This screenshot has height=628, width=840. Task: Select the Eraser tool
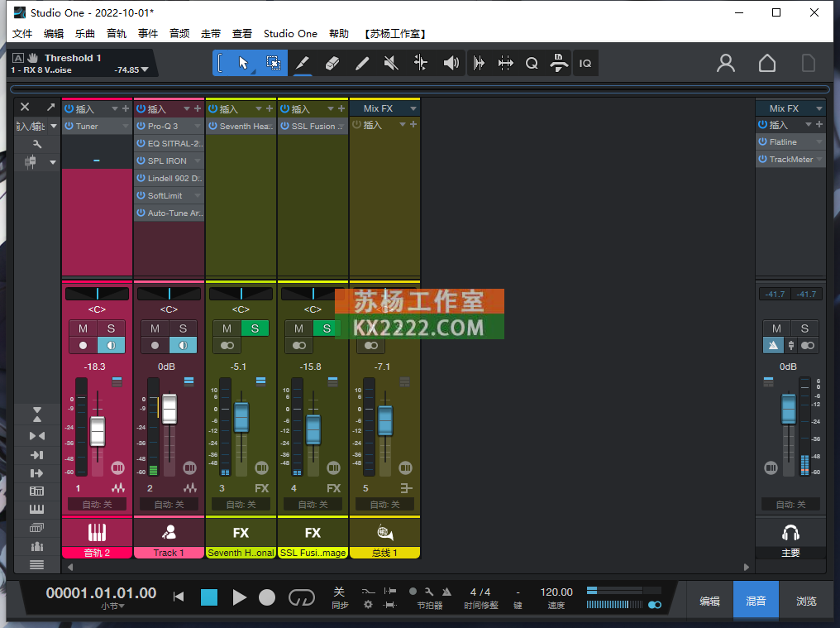click(332, 63)
